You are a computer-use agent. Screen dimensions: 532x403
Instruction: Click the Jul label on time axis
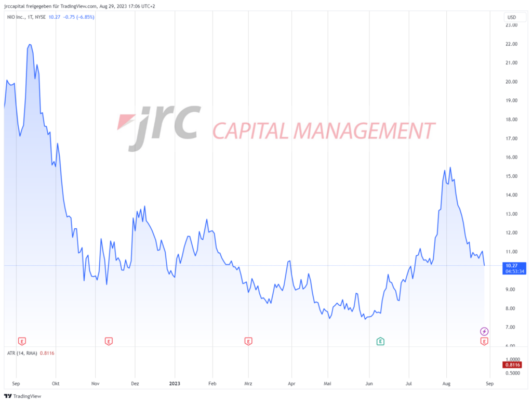point(409,384)
